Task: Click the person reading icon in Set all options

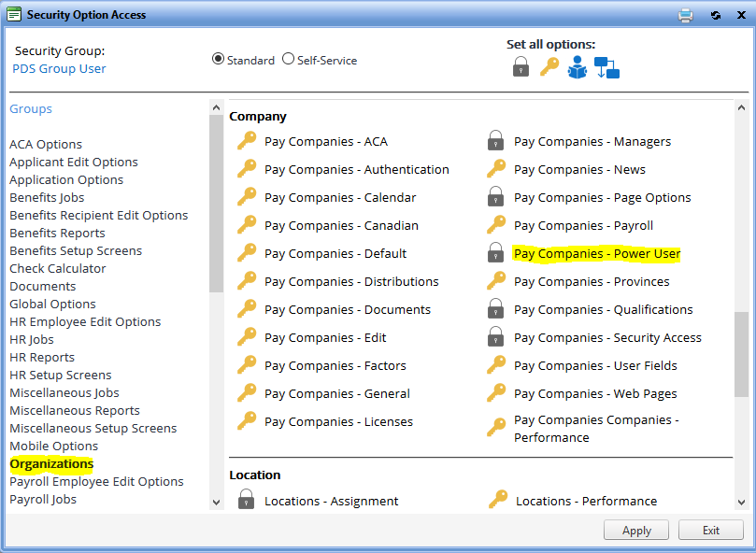Action: pyautogui.click(x=578, y=66)
